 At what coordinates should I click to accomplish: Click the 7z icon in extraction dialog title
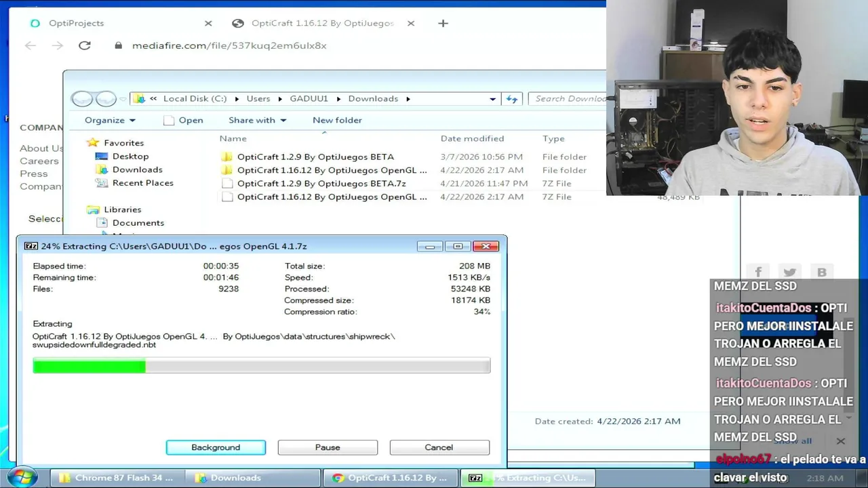click(x=31, y=246)
